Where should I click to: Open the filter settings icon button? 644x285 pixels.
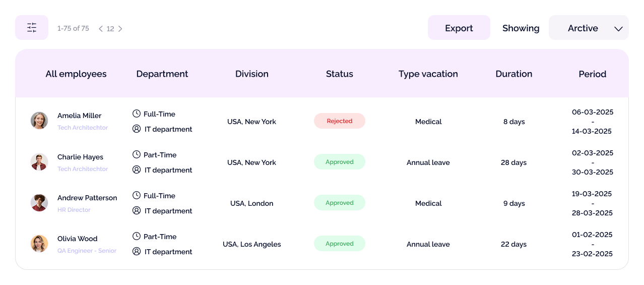pyautogui.click(x=32, y=28)
